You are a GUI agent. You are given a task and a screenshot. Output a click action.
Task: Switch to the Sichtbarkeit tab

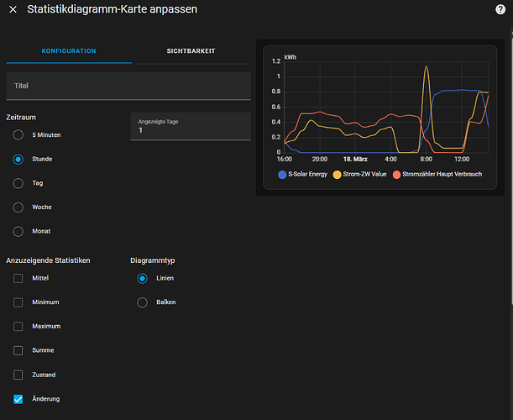click(x=191, y=51)
